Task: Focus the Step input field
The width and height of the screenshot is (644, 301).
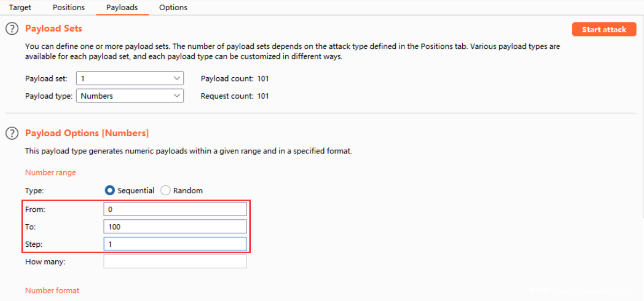Action: coord(175,244)
